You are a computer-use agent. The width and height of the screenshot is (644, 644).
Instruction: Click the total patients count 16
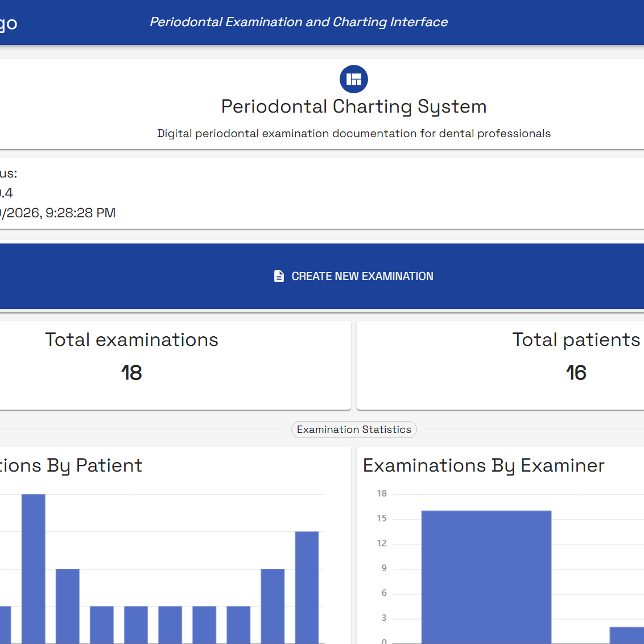click(x=576, y=373)
